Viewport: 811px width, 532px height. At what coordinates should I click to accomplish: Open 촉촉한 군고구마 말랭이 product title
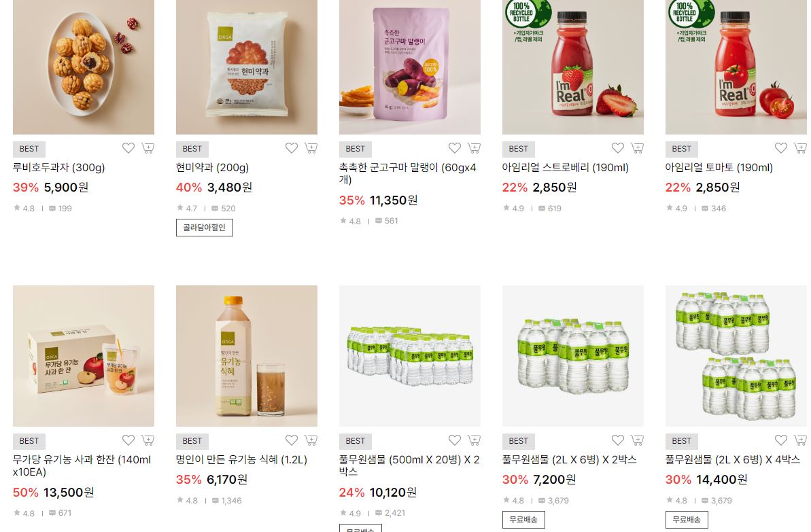[x=408, y=174]
